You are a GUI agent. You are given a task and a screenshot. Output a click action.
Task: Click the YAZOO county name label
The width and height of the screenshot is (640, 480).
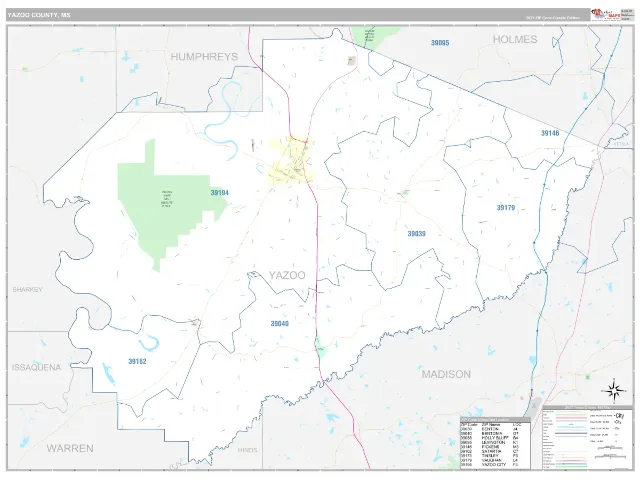(x=287, y=275)
